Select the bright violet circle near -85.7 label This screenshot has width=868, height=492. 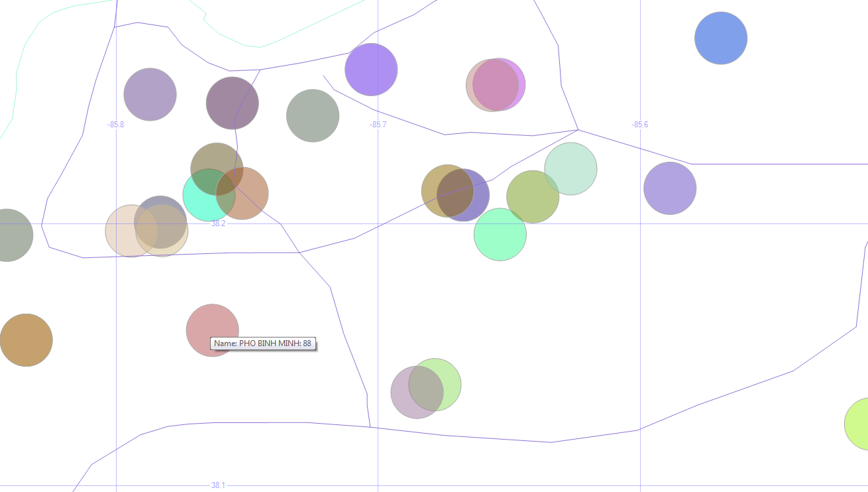pos(371,70)
